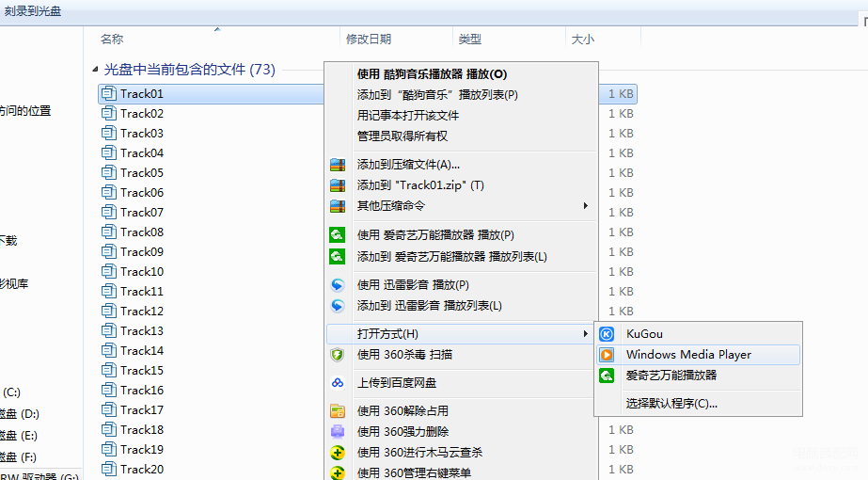
Task: Select the file named Track08
Action: tap(142, 232)
